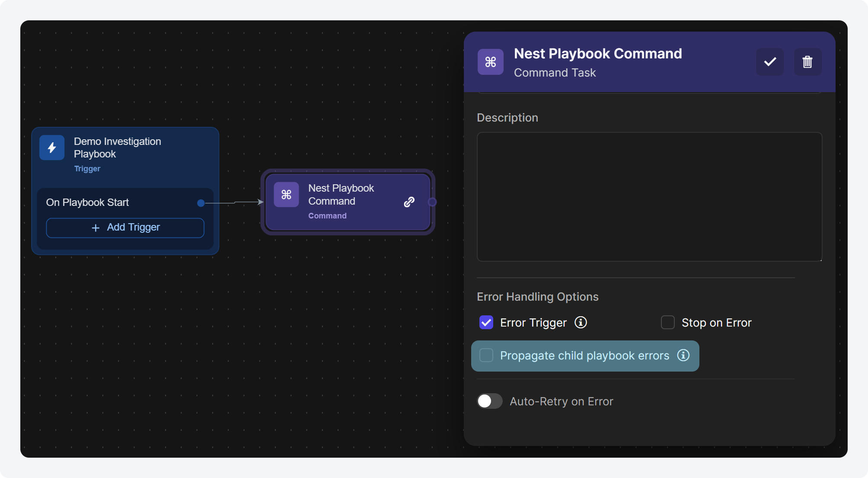Delete the command task with trash icon
This screenshot has height=478, width=868.
point(807,62)
